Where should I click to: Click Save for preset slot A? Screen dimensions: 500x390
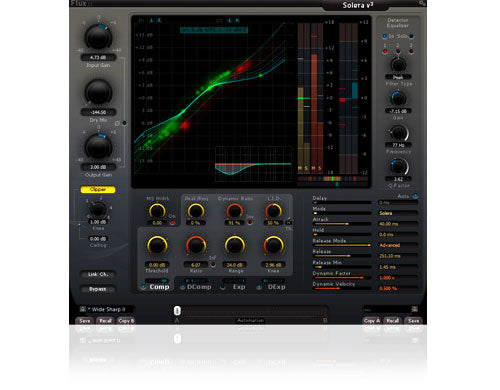85,321
